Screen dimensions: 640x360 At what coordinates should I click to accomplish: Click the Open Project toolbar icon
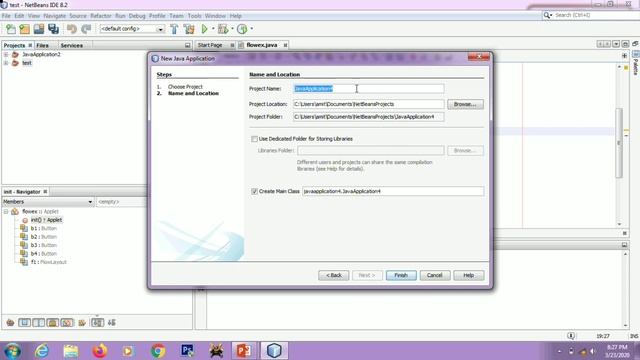click(x=39, y=29)
